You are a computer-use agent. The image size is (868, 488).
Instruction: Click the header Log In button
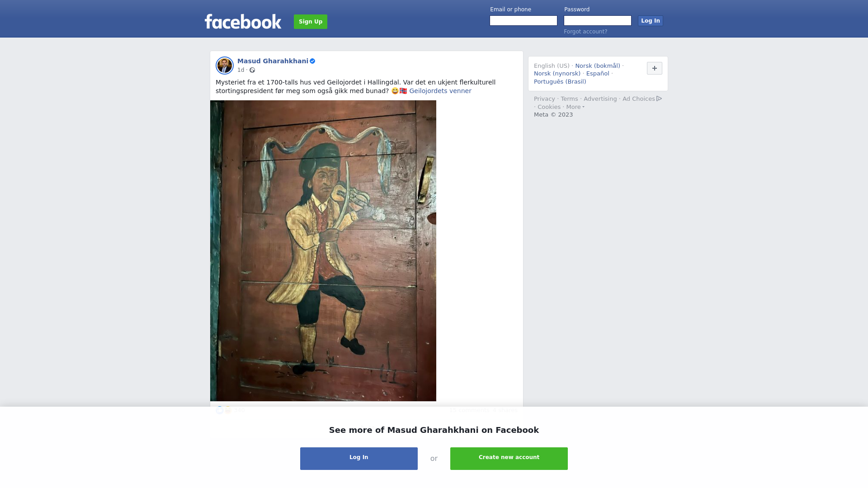(x=650, y=21)
